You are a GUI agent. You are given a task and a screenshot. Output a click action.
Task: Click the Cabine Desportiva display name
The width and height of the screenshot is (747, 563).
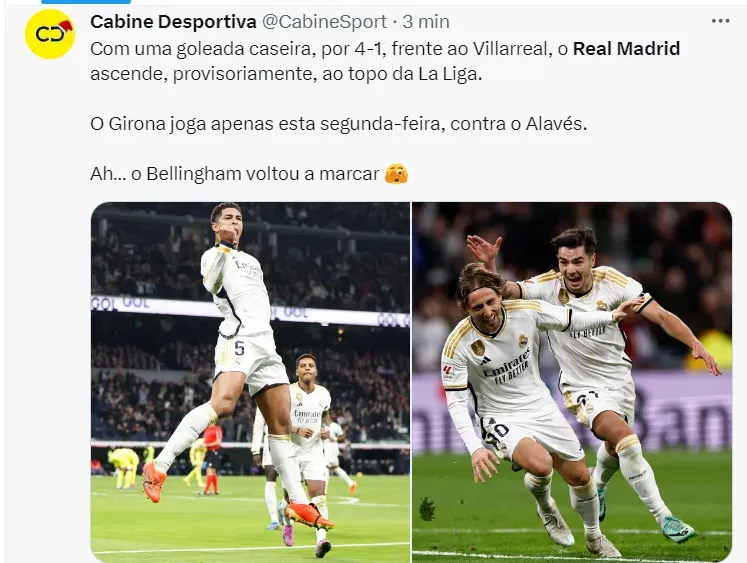click(x=173, y=21)
